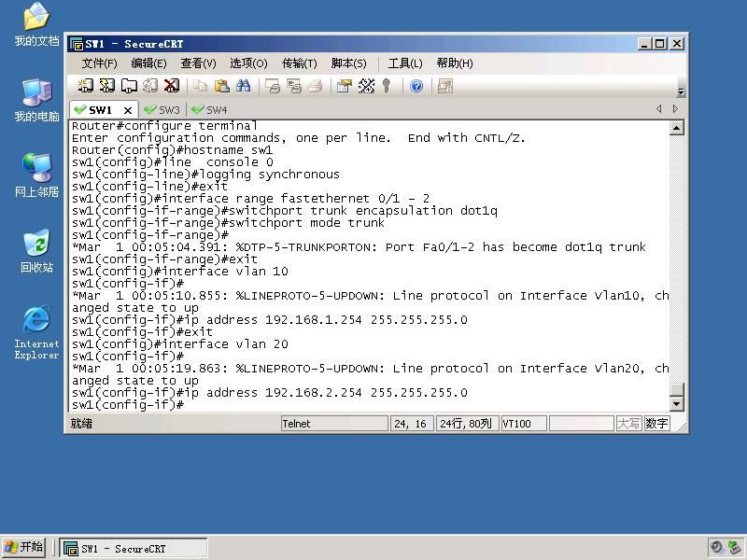Screen dimensions: 747x560
Task: Click the Keymap Editor icon
Action: (366, 86)
